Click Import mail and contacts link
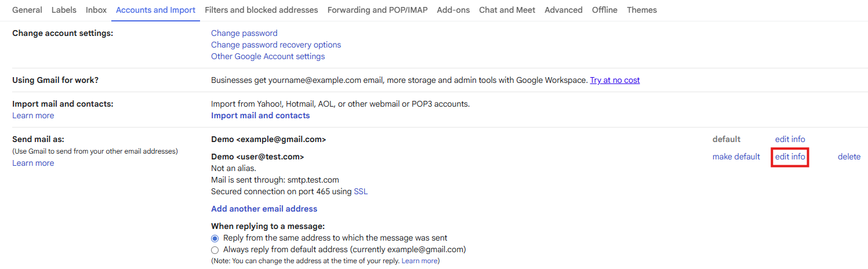Image resolution: width=868 pixels, height=269 pixels. coord(260,115)
